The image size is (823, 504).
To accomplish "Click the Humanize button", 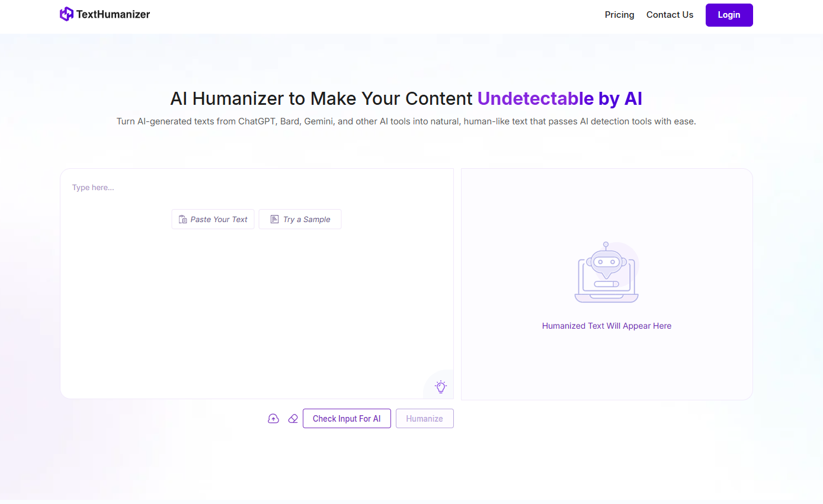I will [424, 418].
